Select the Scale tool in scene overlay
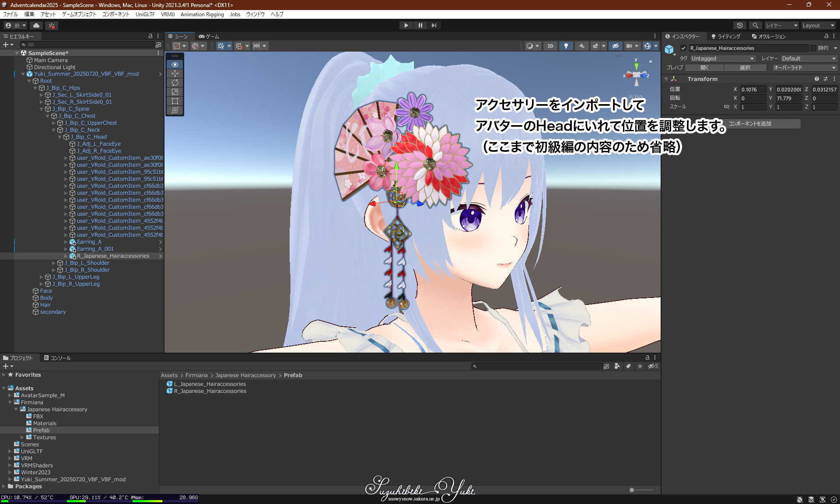This screenshot has width=840, height=504. pos(175,92)
